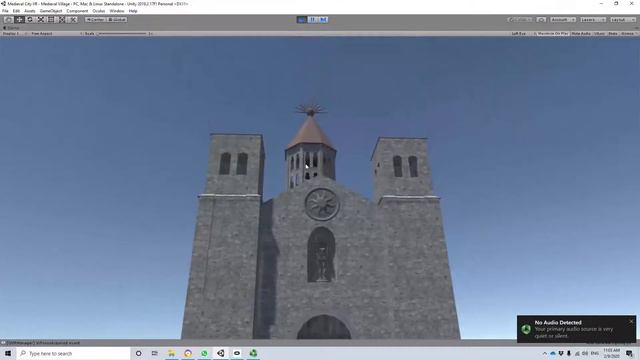Toggle Global handle rotation
The image size is (640, 360).
(x=117, y=20)
